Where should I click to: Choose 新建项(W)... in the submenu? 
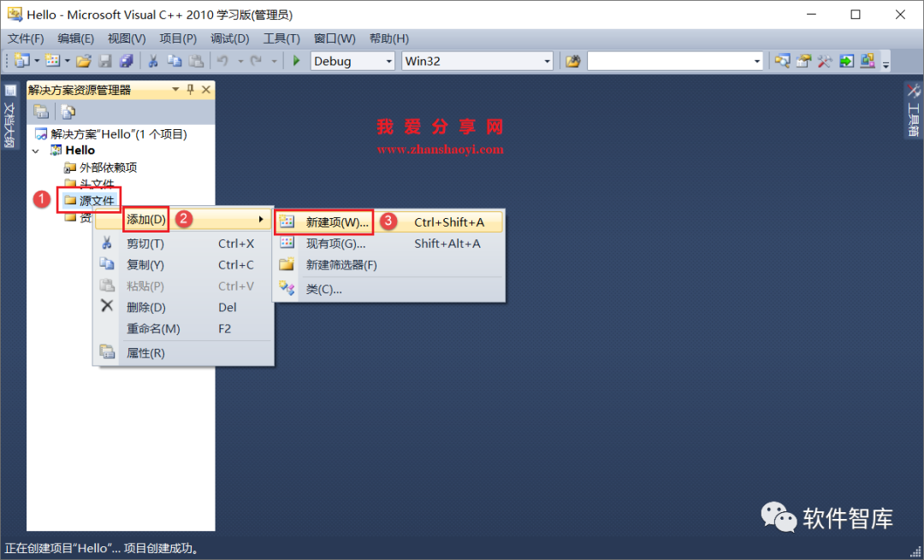388,222
